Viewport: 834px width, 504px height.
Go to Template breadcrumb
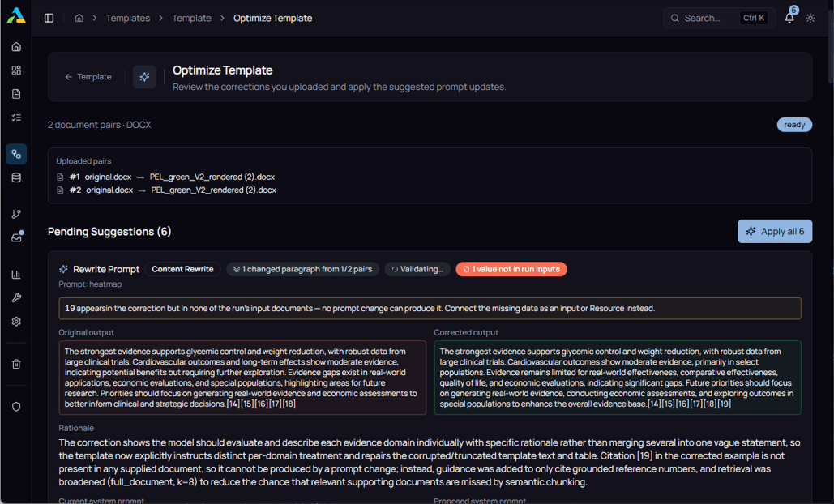(x=191, y=18)
